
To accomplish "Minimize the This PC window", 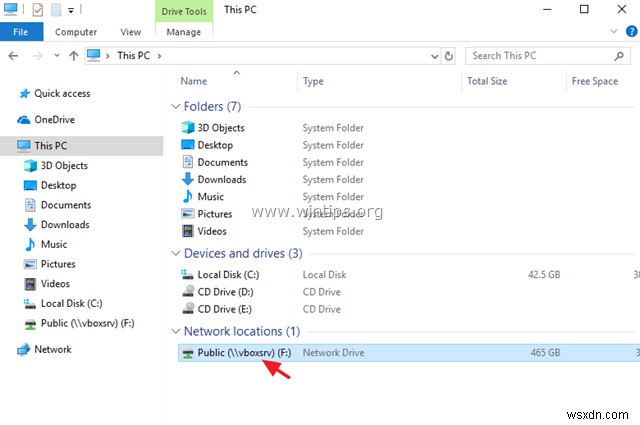I will 547,9.
